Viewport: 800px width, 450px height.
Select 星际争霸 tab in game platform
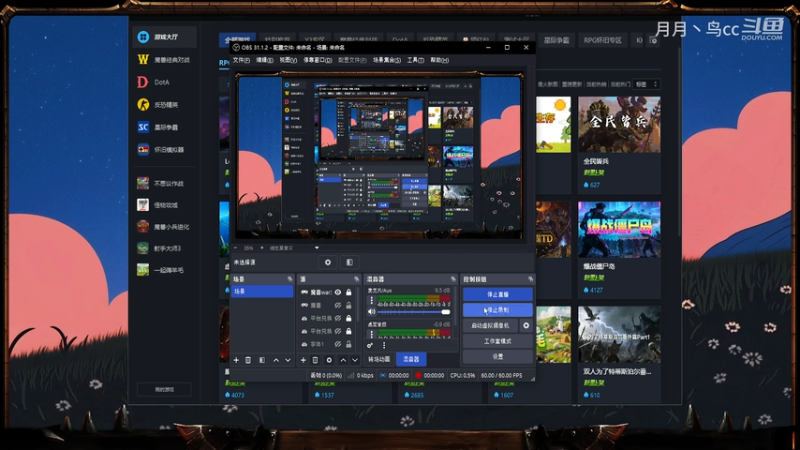point(556,40)
